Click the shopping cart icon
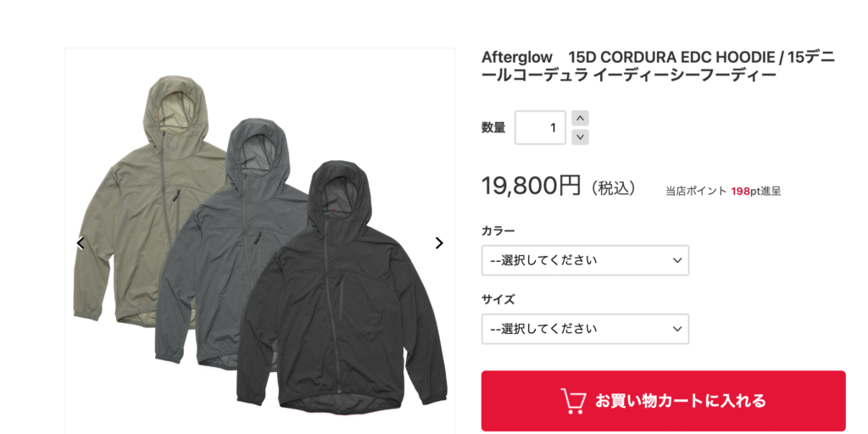 click(x=574, y=401)
